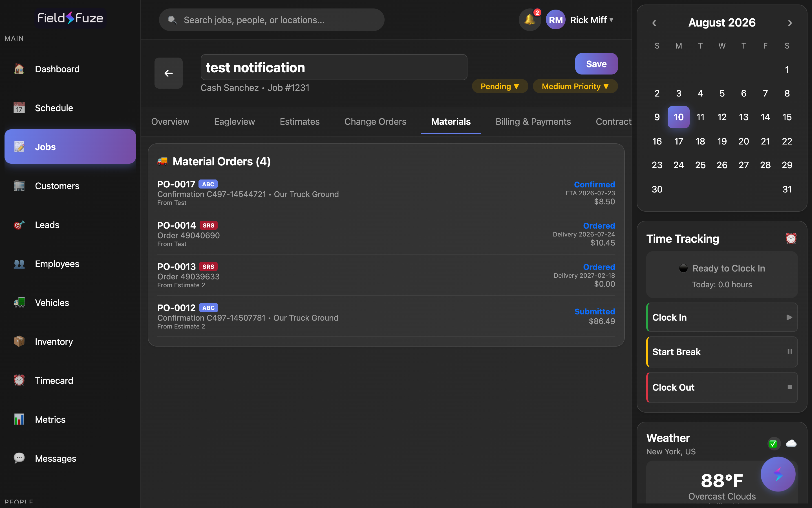Click the ABC badge on PO-0012

click(208, 308)
